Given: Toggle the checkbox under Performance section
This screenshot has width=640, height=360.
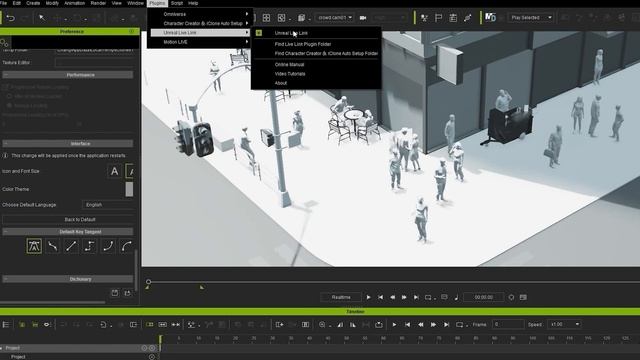Looking at the screenshot, I should coord(5,87).
